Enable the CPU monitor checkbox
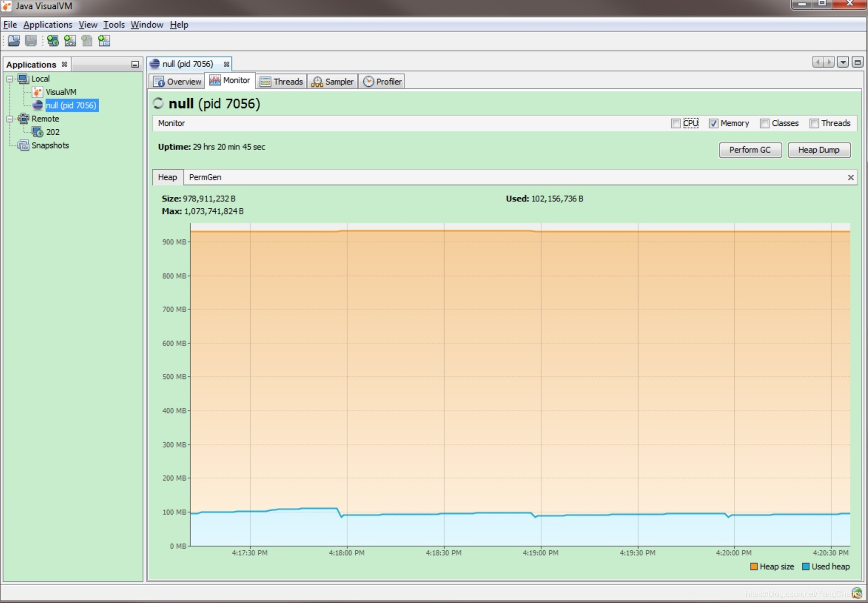Image resolution: width=868 pixels, height=603 pixels. 676,124
